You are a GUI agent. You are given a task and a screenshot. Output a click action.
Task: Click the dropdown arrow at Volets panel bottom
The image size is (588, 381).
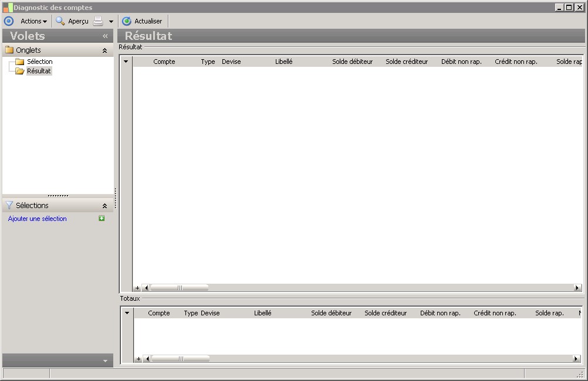(106, 361)
